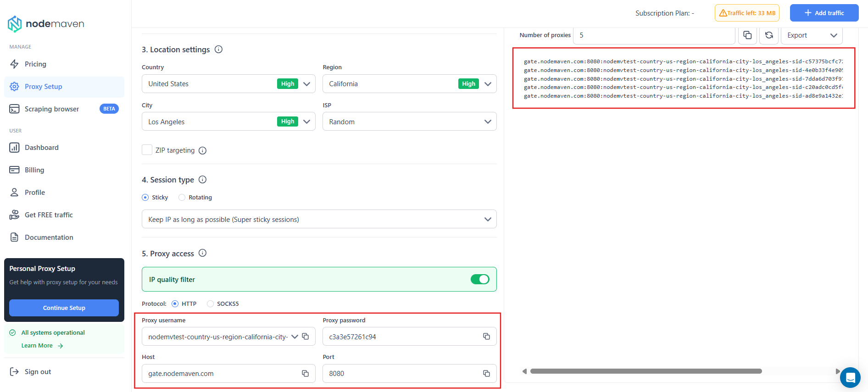868x392 pixels.
Task: Expand the ISP dropdown set to Random
Action: (x=409, y=121)
